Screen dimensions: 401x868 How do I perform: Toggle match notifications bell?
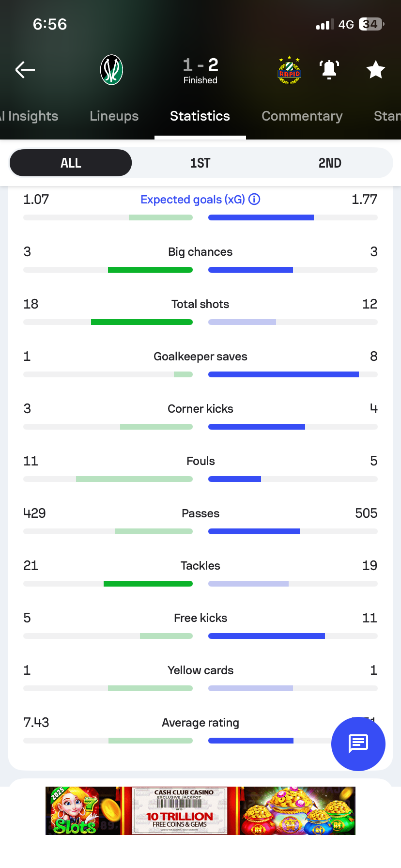click(329, 70)
